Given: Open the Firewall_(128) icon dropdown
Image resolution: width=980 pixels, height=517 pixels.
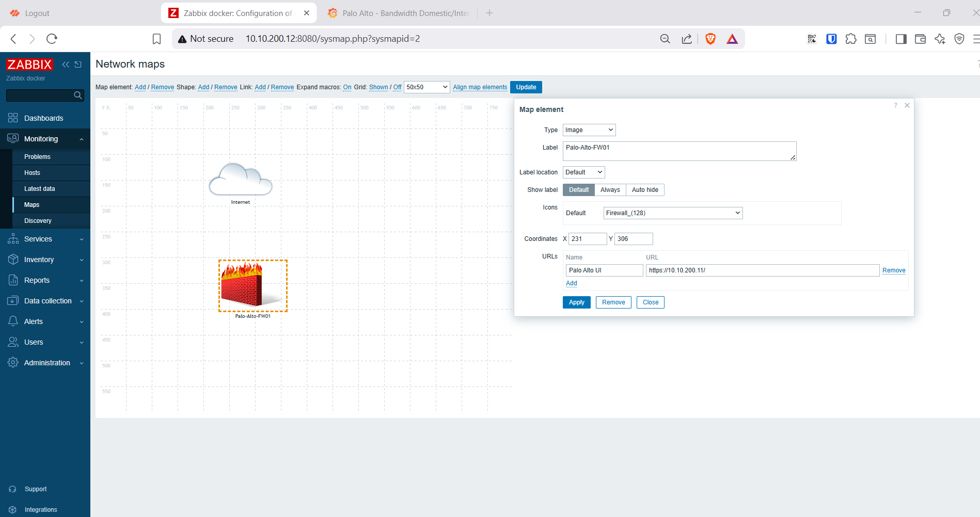Looking at the screenshot, I should click(673, 213).
